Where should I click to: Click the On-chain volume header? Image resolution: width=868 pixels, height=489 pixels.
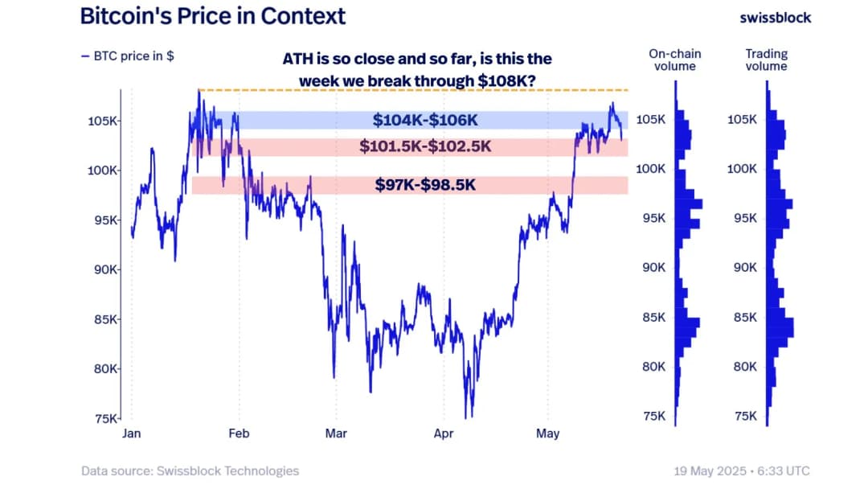coord(674,60)
